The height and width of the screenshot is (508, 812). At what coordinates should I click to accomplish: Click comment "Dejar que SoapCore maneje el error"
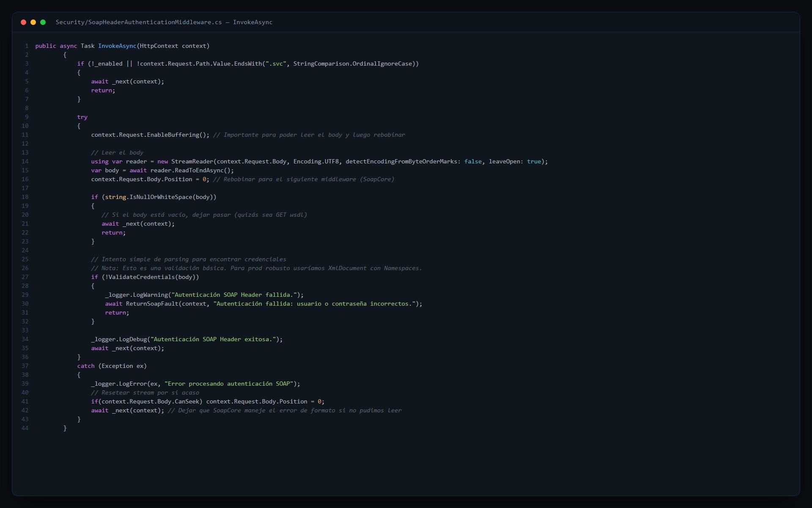pyautogui.click(x=285, y=410)
